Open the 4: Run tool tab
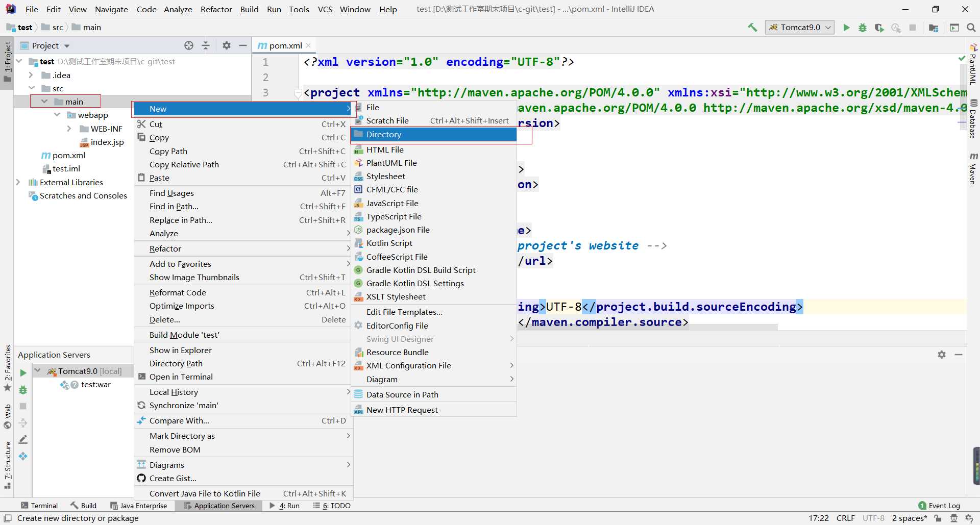This screenshot has width=980, height=525. [x=285, y=506]
